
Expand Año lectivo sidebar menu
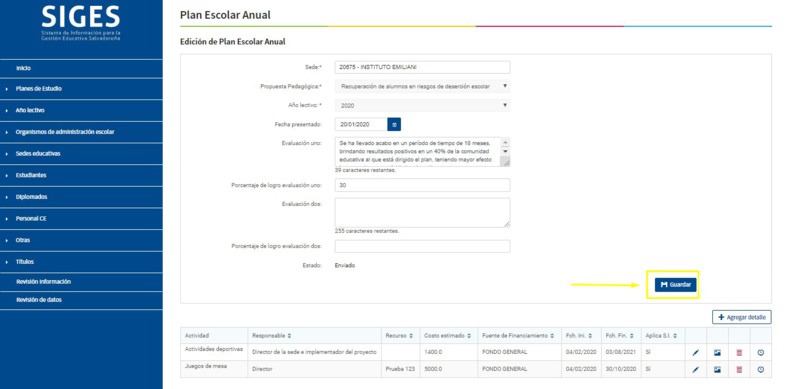[81, 111]
